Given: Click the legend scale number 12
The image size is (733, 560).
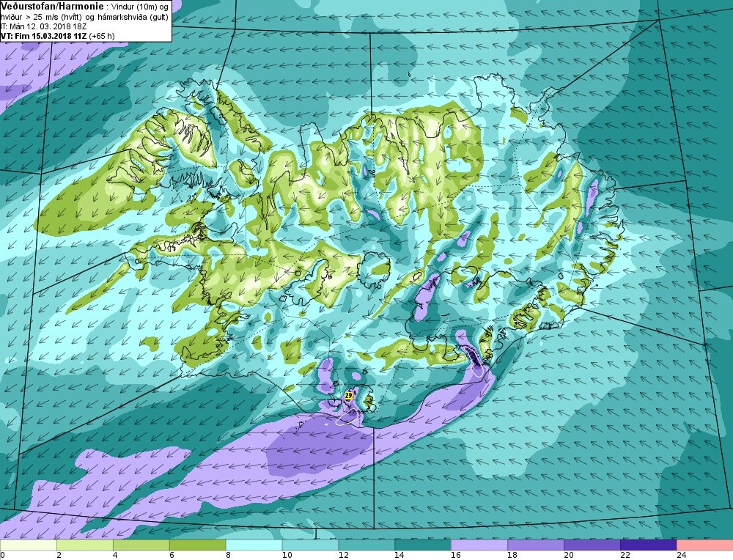Looking at the screenshot, I should [x=342, y=556].
